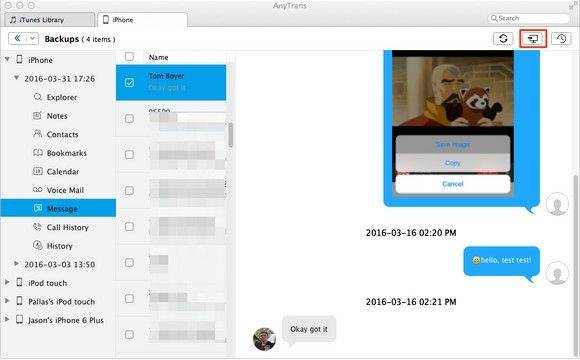Open Notes in the sidebar
The width and height of the screenshot is (580, 360).
click(57, 116)
